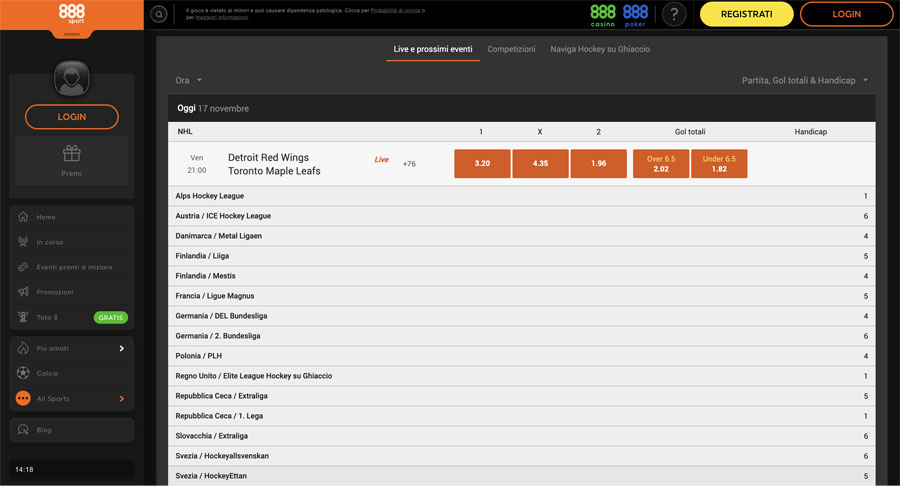Open Calcio in sidebar menu
The height and width of the screenshot is (486, 900).
coord(47,374)
